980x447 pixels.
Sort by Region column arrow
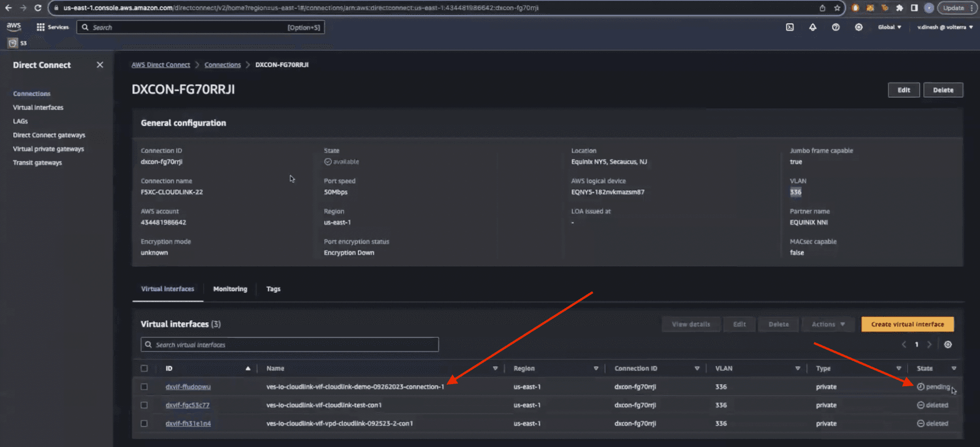pyautogui.click(x=596, y=368)
